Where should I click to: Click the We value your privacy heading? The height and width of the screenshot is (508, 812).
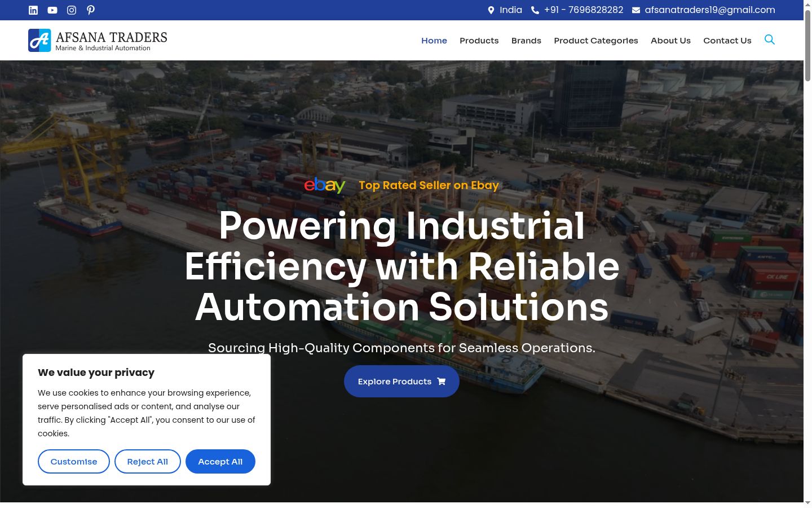point(96,373)
